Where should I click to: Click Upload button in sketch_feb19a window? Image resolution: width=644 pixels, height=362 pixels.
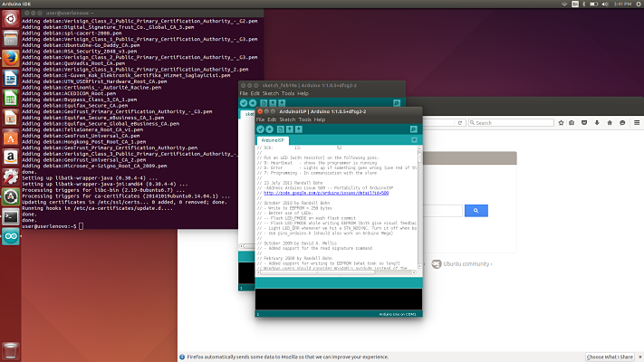click(x=253, y=103)
